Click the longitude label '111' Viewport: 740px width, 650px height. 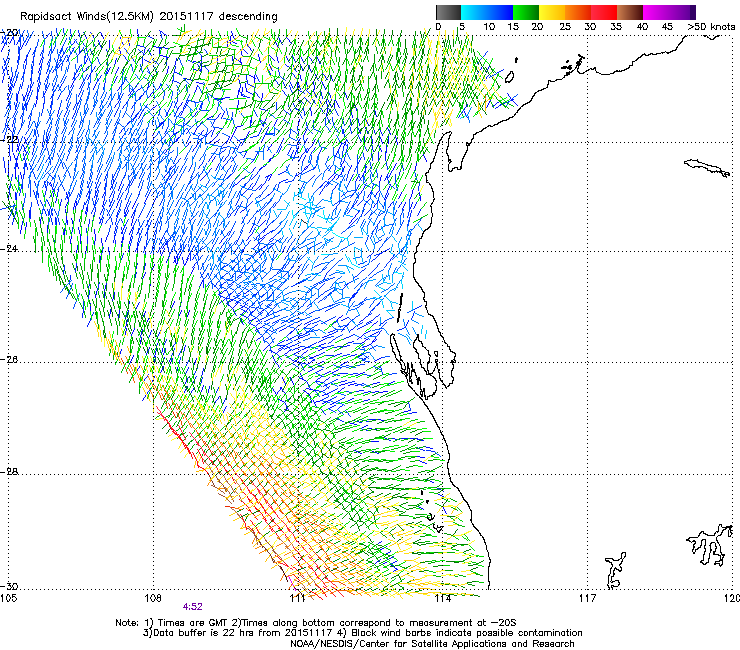(297, 599)
